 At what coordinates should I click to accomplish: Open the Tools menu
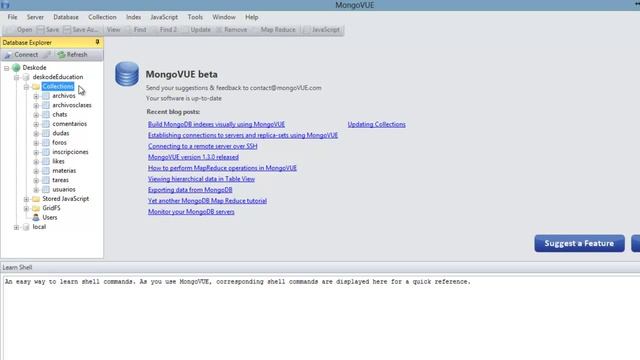click(x=195, y=17)
